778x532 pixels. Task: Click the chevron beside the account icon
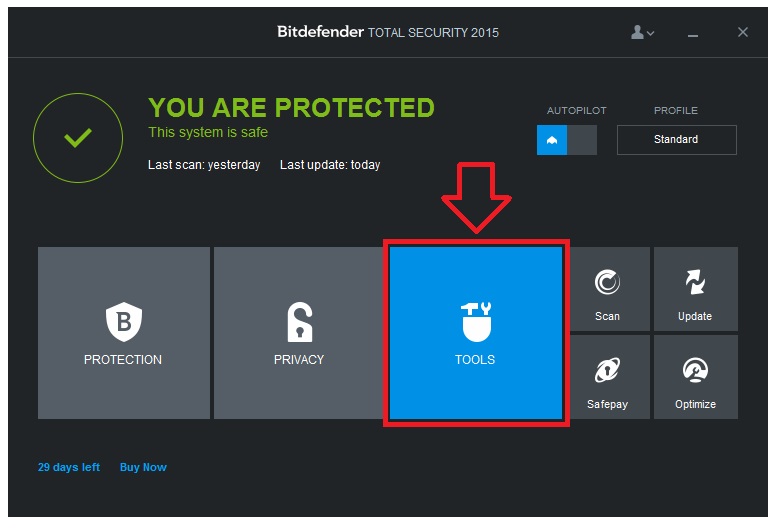(650, 33)
